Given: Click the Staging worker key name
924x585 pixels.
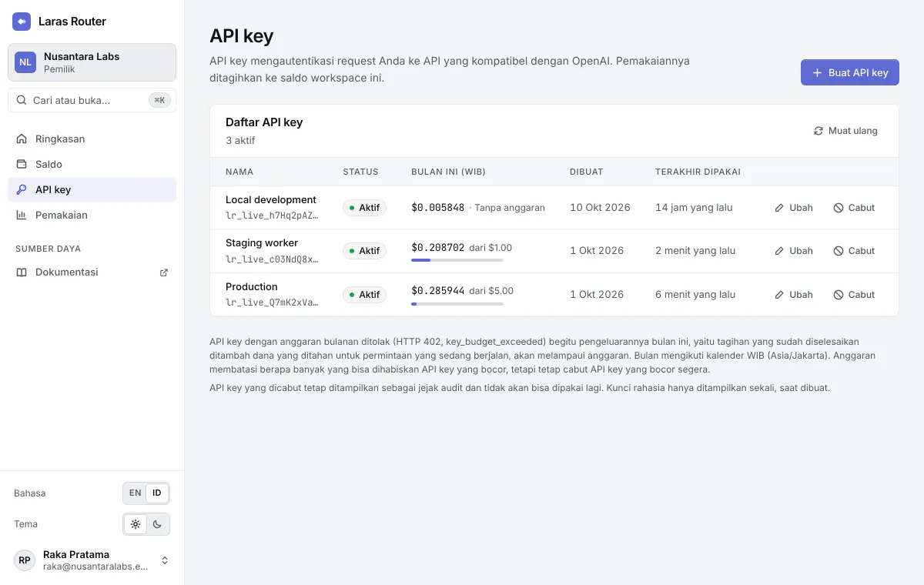Looking at the screenshot, I should [262, 242].
